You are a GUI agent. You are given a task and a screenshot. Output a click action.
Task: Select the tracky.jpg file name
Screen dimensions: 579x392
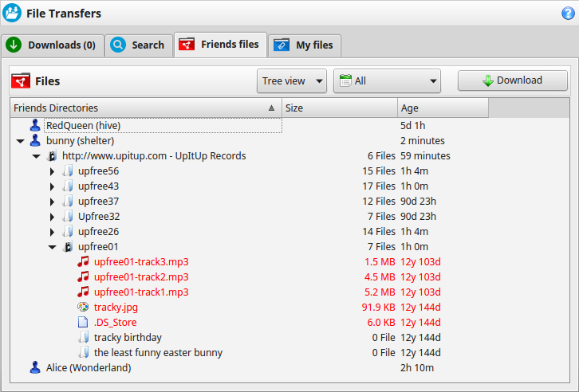tap(116, 307)
